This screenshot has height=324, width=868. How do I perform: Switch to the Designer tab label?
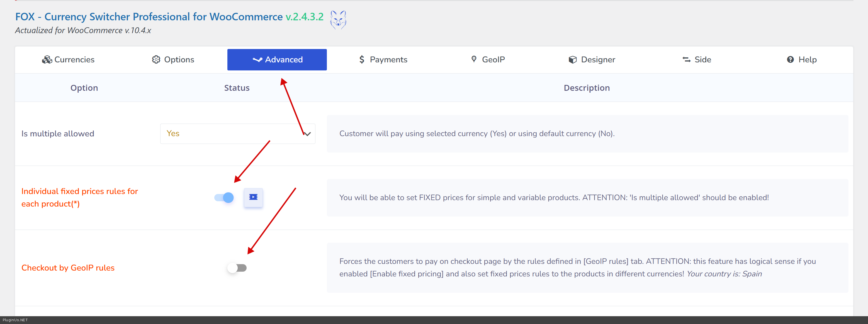[x=598, y=60]
